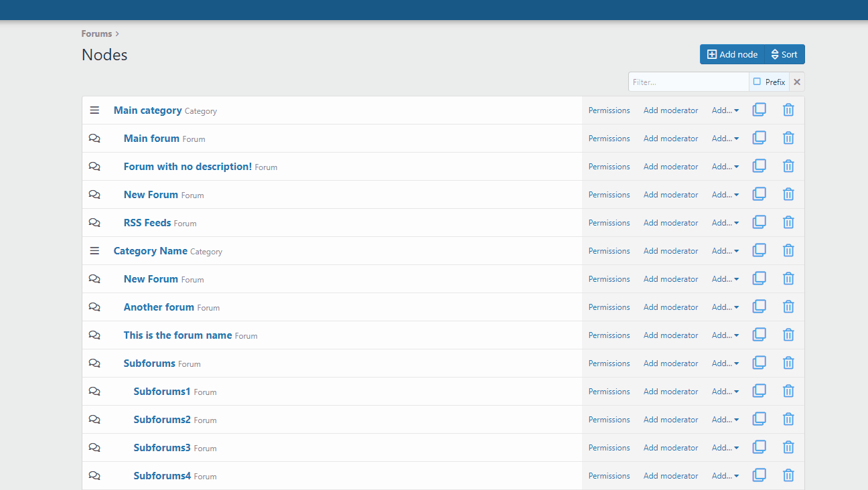The width and height of the screenshot is (868, 490).
Task: Click Add moderator for This is the forum name
Action: point(670,335)
